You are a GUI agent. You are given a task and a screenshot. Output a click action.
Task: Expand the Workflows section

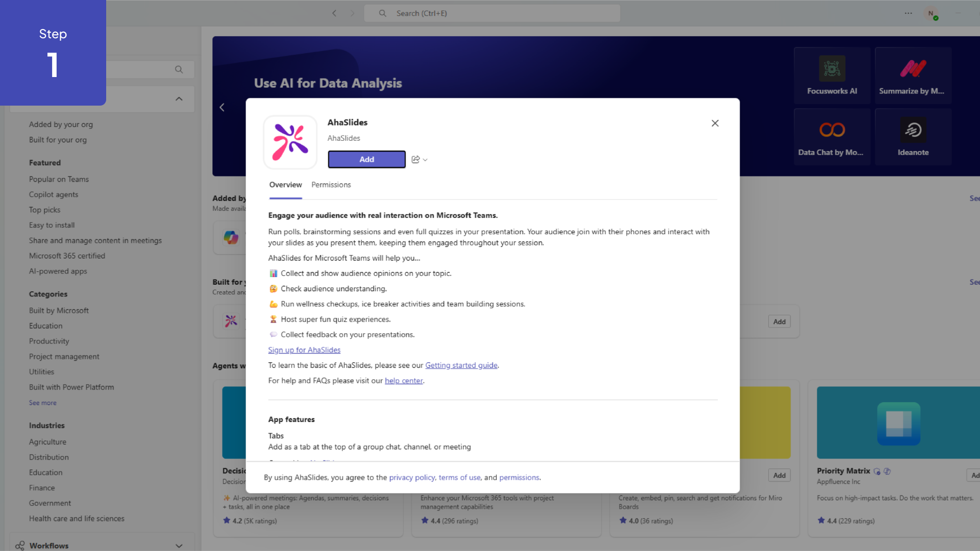coord(179,546)
